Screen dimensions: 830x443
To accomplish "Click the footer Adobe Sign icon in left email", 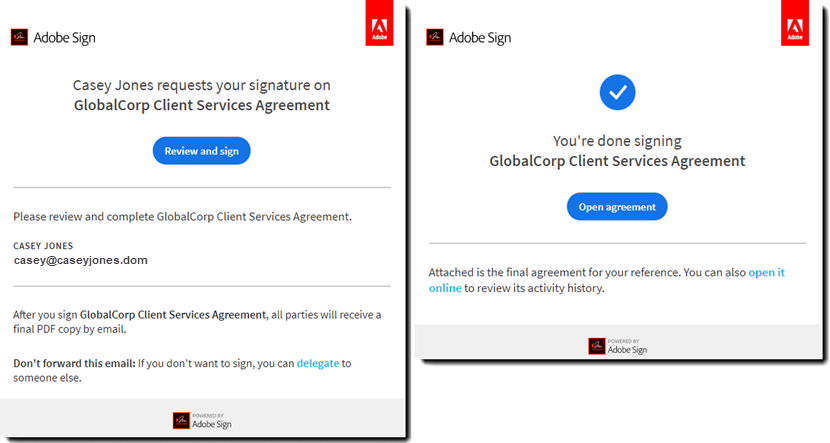I will (181, 420).
